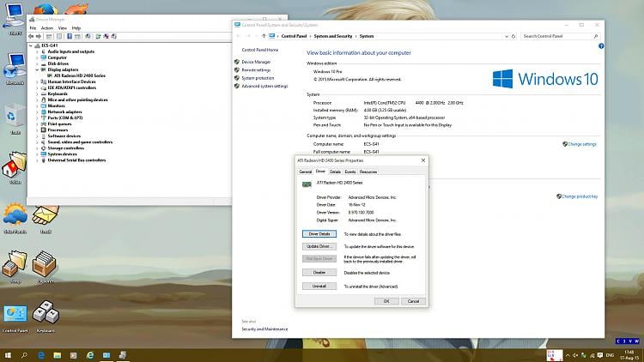Click Control Panel help question-mark icon

(601, 46)
